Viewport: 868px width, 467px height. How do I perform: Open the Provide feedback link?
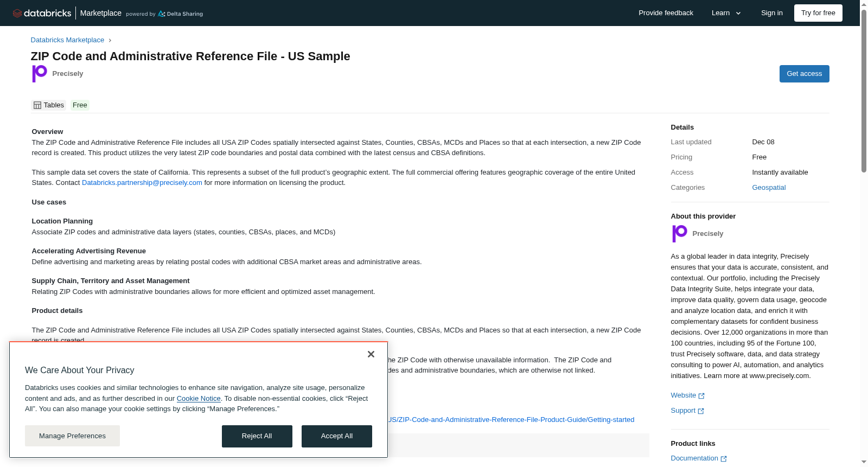666,13
